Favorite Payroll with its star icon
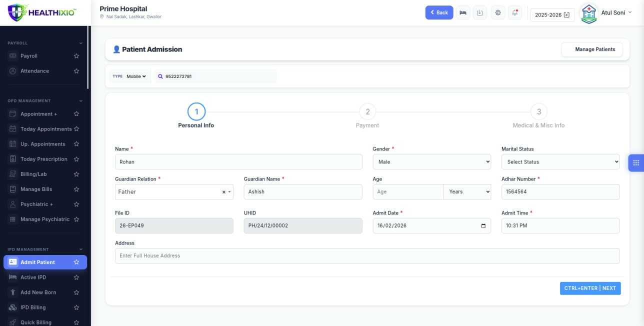This screenshot has height=326, width=644. click(76, 56)
